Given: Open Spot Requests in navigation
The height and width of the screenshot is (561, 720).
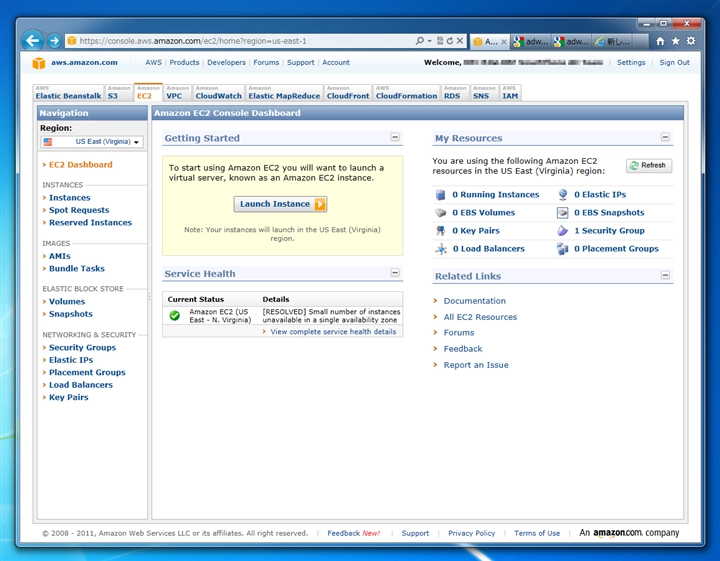Looking at the screenshot, I should (x=79, y=210).
